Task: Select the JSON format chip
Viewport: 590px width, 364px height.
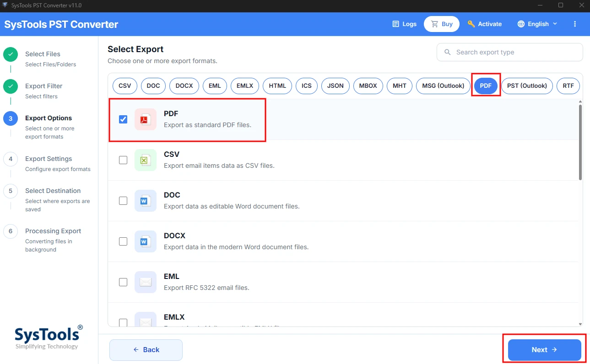Action: (x=336, y=86)
